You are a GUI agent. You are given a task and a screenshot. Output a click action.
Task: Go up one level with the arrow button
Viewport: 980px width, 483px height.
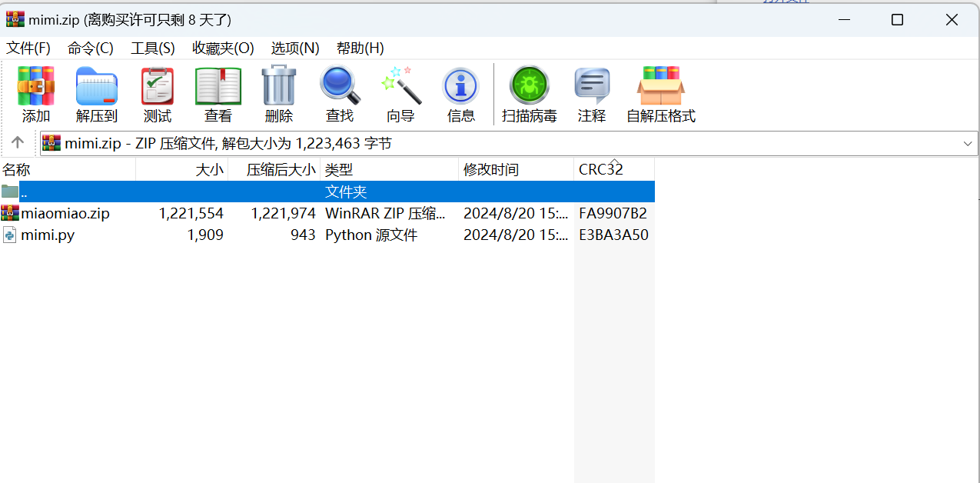point(18,143)
